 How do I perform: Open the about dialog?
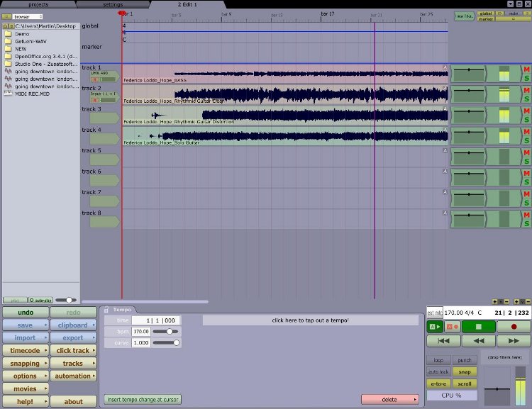pyautogui.click(x=73, y=401)
